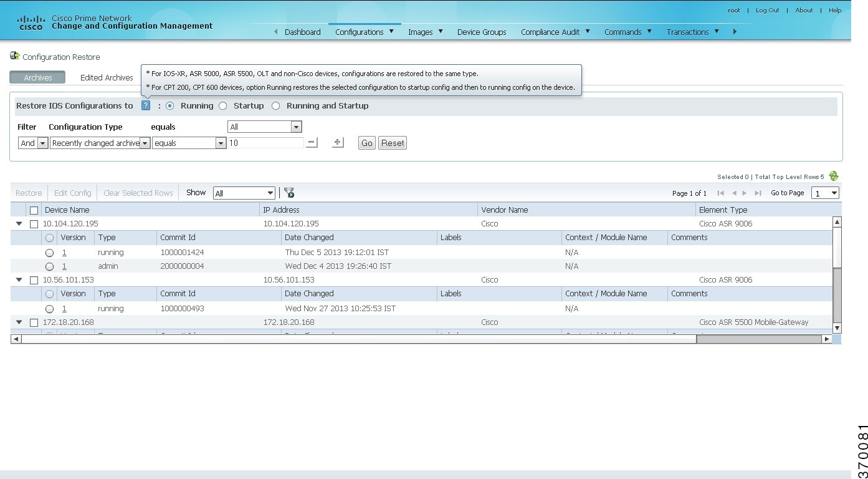Viewport: 868px width, 479px height.
Task: Switch to Archives tab
Action: 38,77
